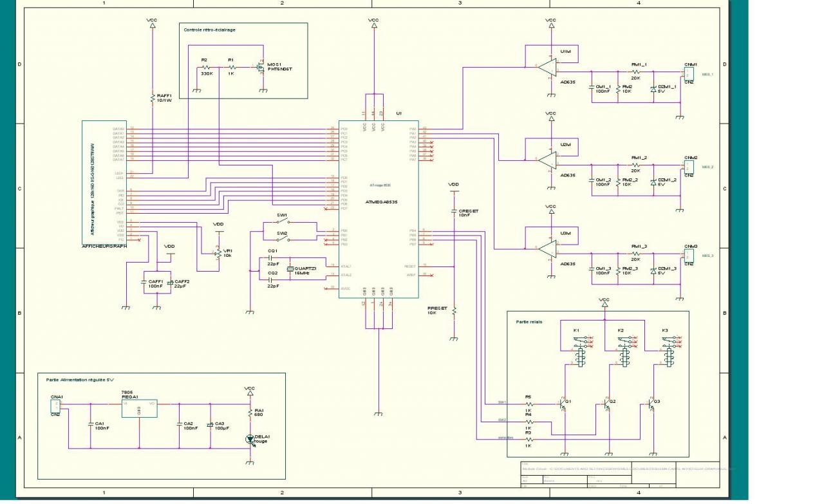The width and height of the screenshot is (824, 504).
Task: Click the SW1 switch symbol
Action: click(x=283, y=222)
